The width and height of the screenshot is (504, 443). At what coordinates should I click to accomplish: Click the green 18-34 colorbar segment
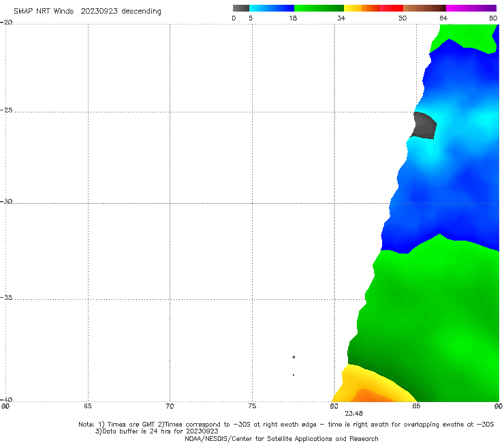(319, 8)
